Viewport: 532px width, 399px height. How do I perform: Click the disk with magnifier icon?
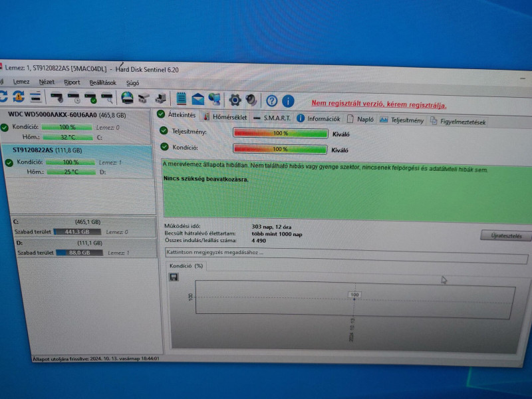(107, 98)
